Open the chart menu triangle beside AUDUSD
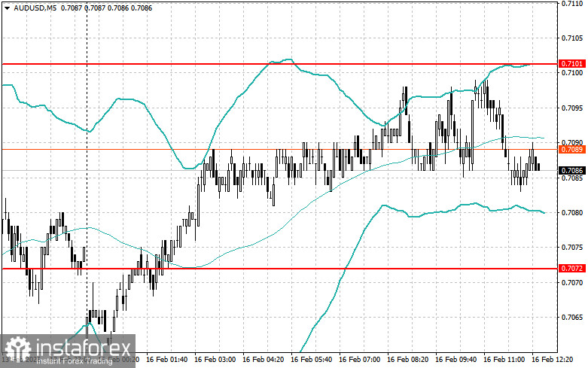 coord(7,8)
